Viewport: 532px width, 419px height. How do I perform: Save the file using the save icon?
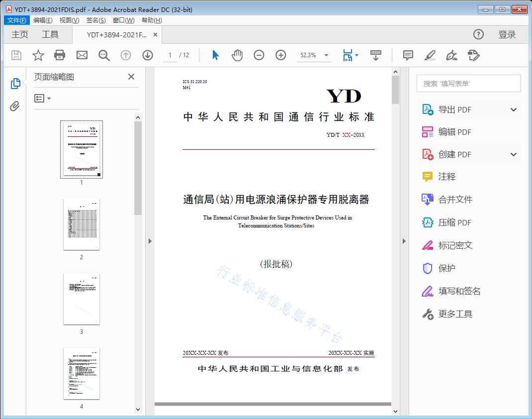(15, 55)
